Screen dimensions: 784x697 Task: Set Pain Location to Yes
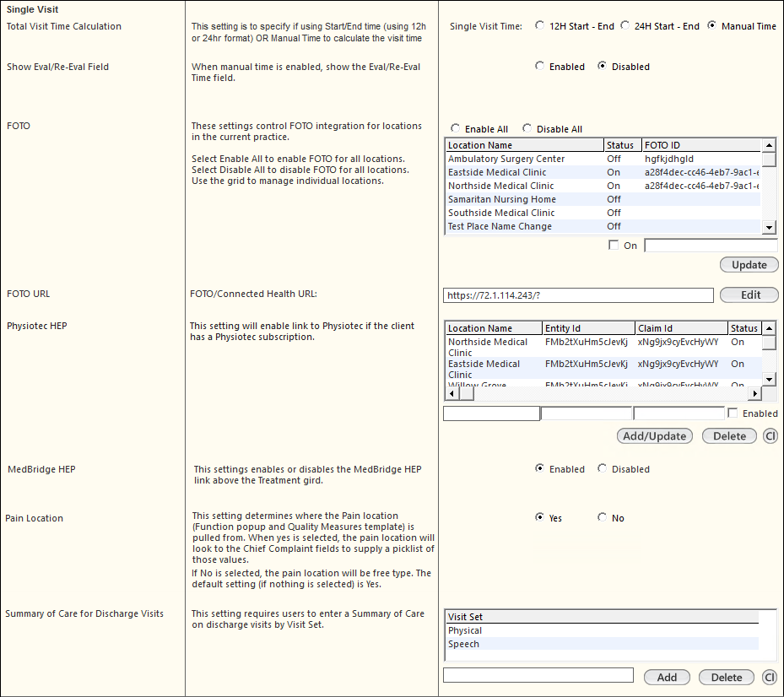pos(539,517)
